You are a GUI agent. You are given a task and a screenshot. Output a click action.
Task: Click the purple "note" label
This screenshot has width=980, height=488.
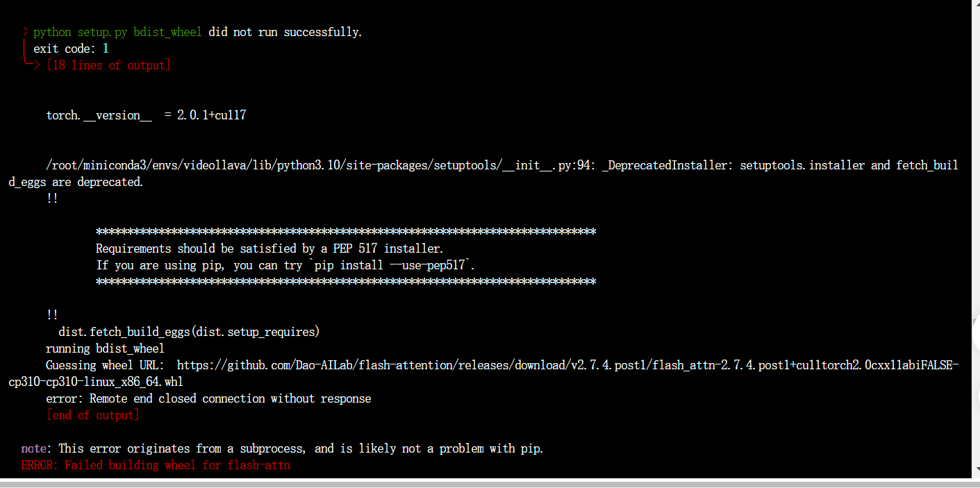(x=33, y=448)
